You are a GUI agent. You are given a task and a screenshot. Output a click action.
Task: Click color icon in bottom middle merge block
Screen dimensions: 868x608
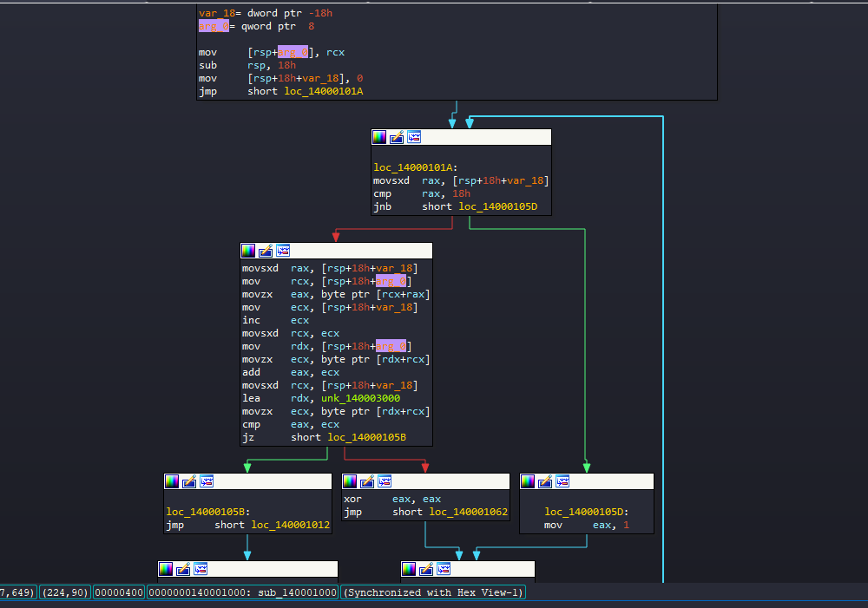point(409,569)
